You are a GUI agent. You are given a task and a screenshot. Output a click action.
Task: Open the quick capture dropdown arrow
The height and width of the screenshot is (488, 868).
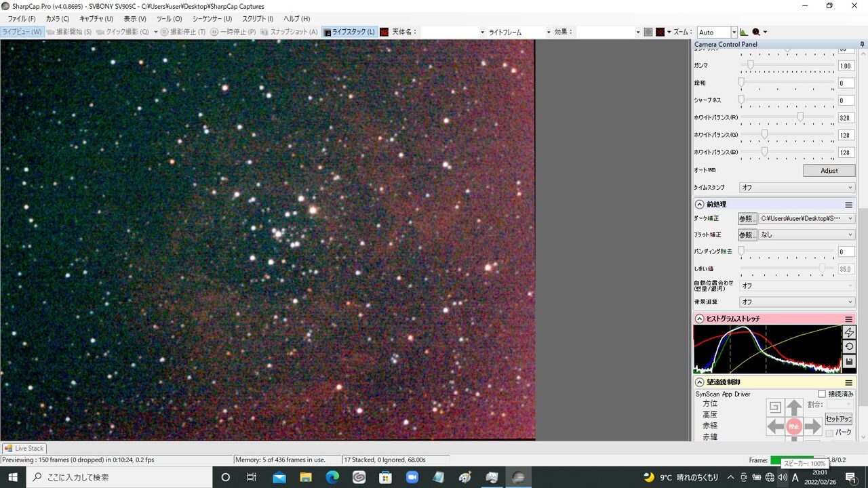tap(155, 32)
